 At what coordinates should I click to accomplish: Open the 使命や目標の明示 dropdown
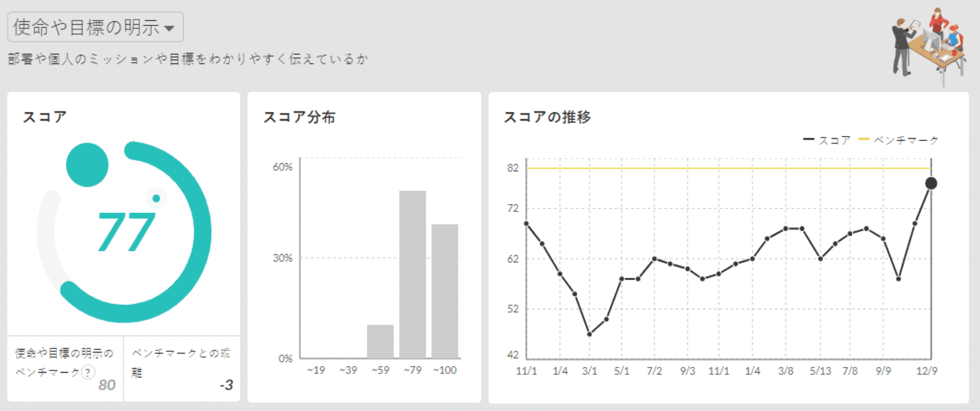[95, 27]
